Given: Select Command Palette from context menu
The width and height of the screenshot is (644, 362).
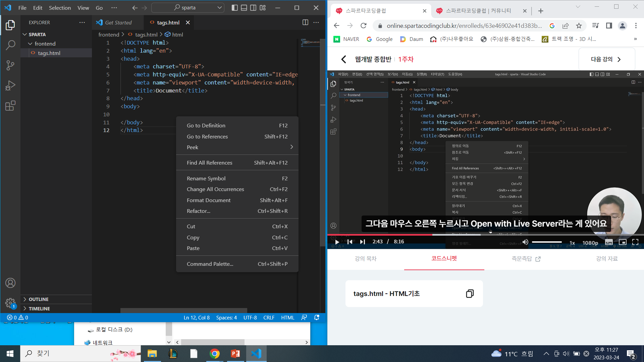Looking at the screenshot, I should tap(237, 264).
